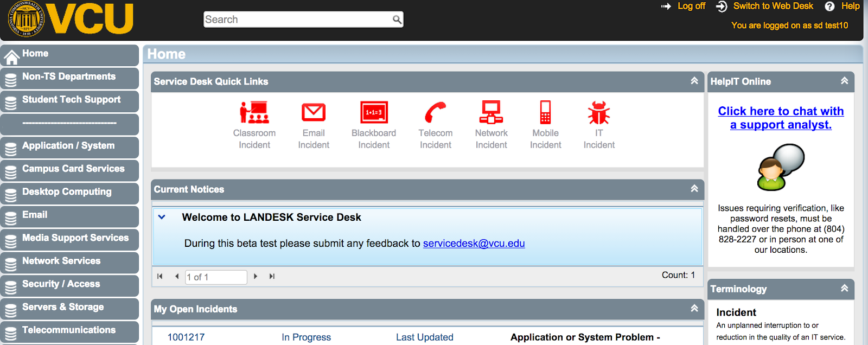Click the chat with a support analyst link
Viewport: 868px width, 345px height.
781,118
